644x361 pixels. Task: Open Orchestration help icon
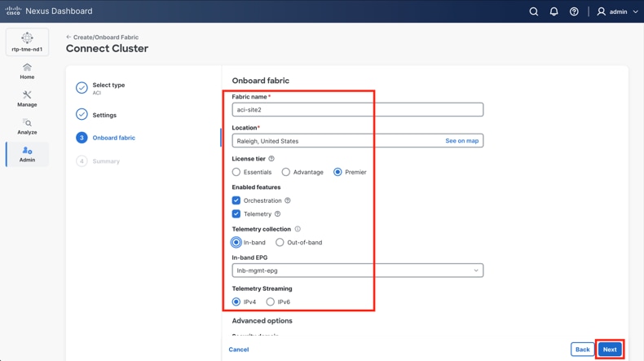point(288,200)
